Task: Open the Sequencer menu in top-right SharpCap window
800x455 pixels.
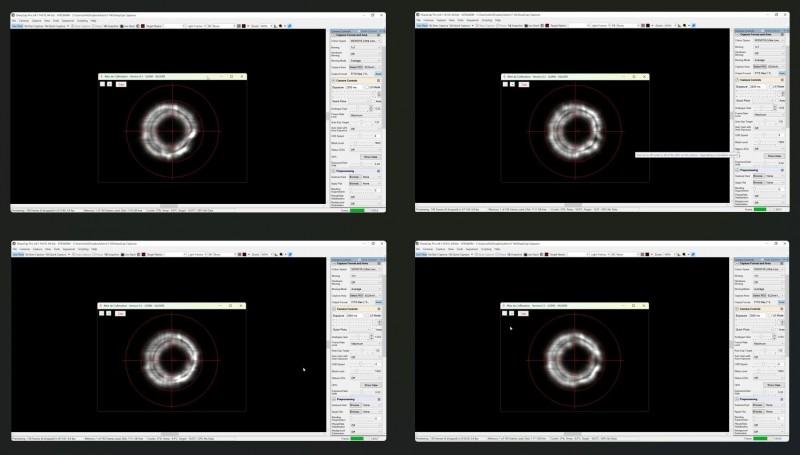Action: click(472, 20)
